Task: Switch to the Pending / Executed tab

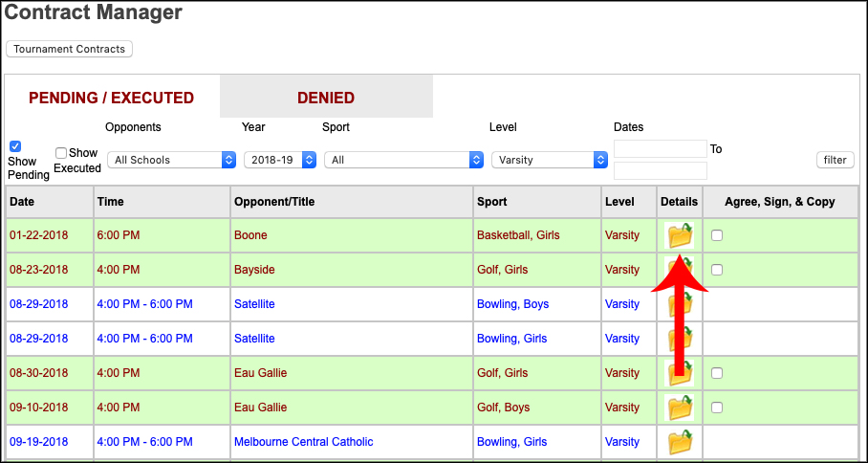Action: tap(112, 98)
